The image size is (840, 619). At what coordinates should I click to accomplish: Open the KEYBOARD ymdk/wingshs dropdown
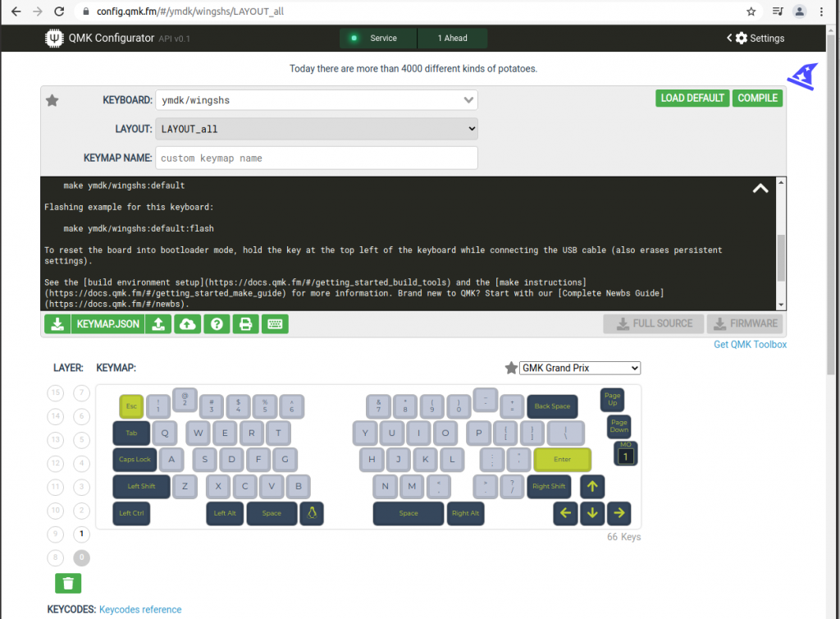(316, 100)
